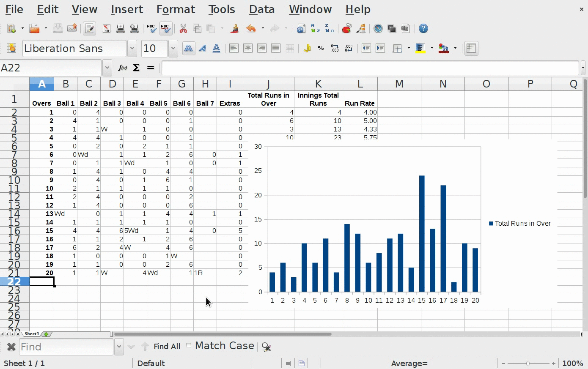Toggle Bold formatting

189,48
